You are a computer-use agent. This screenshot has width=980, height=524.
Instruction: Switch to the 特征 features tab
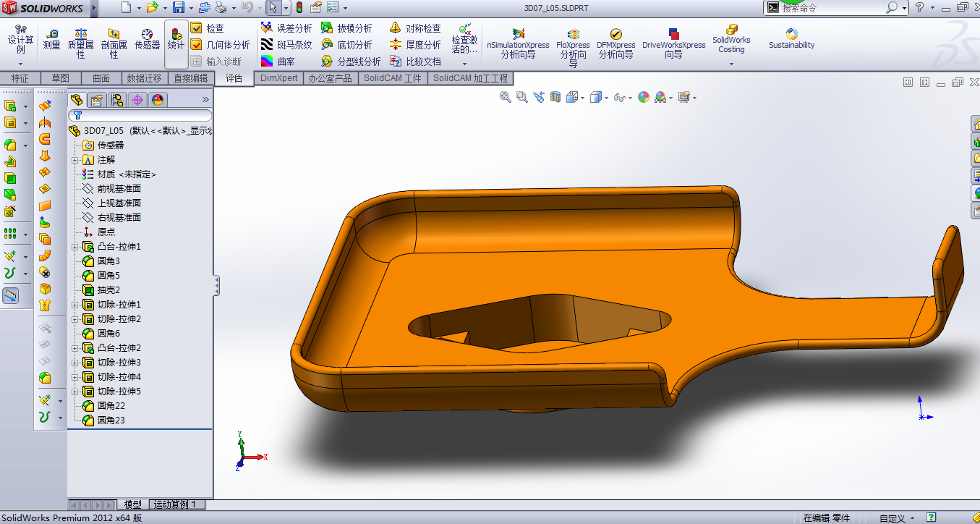[20, 78]
